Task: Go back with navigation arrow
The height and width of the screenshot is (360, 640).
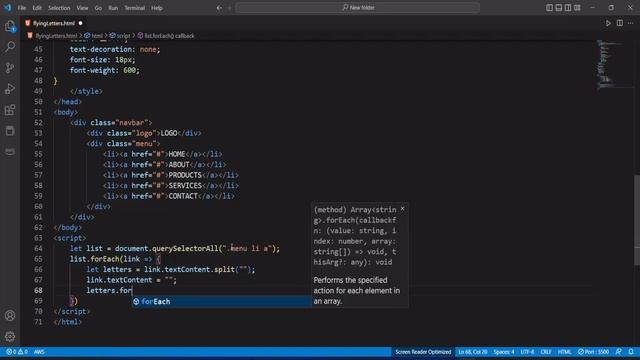Action: (219, 8)
